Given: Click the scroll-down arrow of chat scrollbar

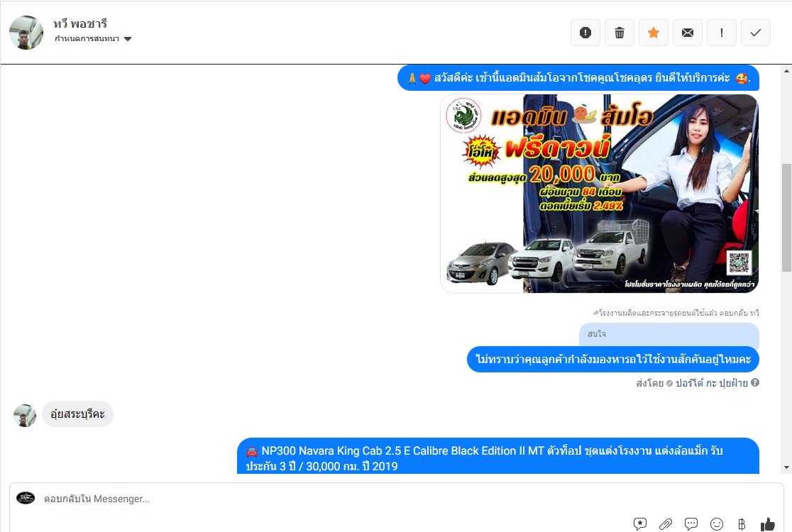Looking at the screenshot, I should tap(786, 467).
